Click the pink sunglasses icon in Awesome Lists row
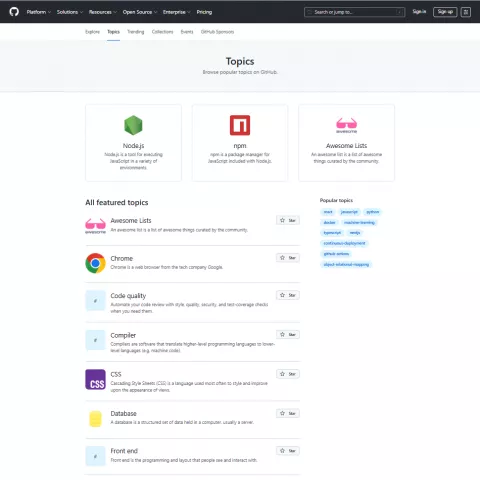Image resolution: width=480 pixels, height=480 pixels. (x=95, y=226)
